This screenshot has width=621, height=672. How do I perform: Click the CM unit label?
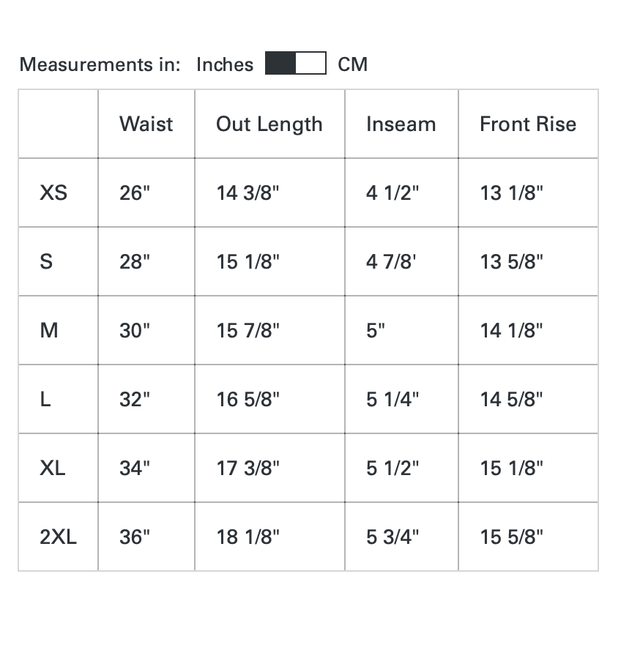[x=353, y=64]
